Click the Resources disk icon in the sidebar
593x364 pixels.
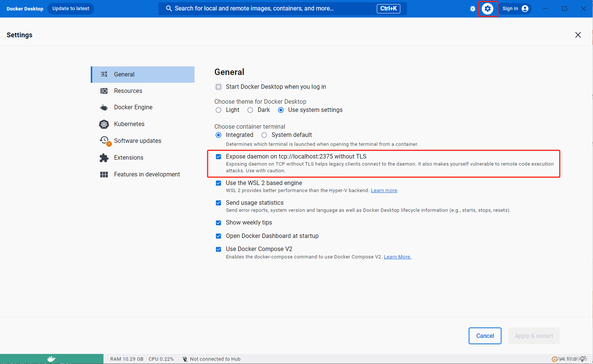point(104,91)
